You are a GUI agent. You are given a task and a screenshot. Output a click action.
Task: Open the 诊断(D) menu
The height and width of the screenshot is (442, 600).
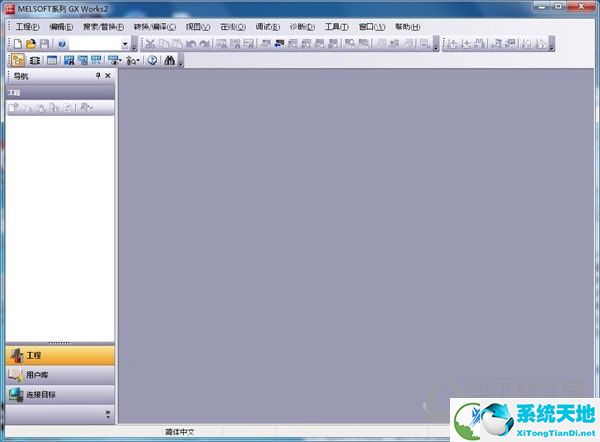tap(302, 27)
